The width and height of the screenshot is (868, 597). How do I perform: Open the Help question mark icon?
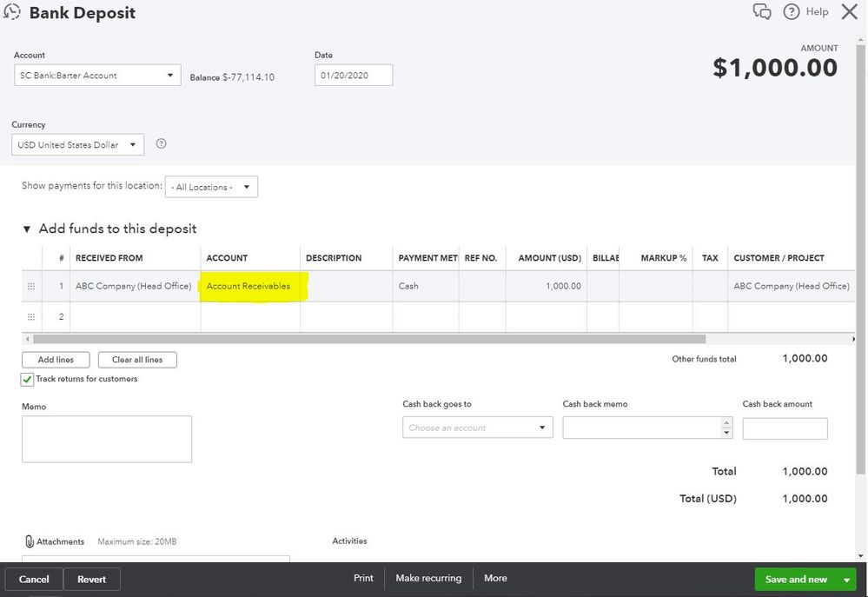pos(791,11)
